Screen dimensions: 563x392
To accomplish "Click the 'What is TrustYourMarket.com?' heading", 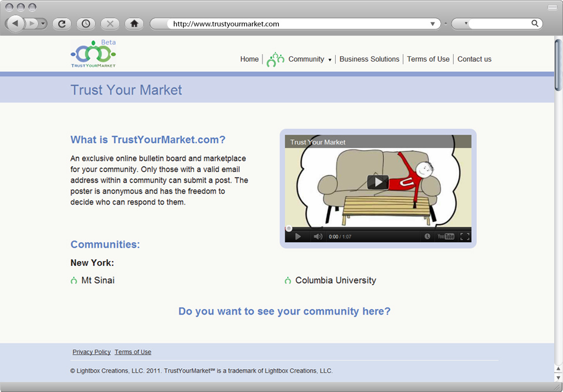I will pyautogui.click(x=148, y=140).
